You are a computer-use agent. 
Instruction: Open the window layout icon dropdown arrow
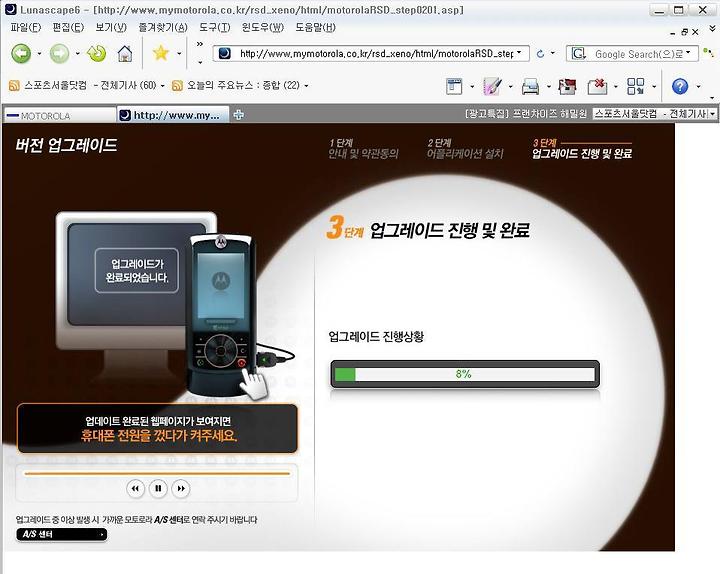(472, 86)
